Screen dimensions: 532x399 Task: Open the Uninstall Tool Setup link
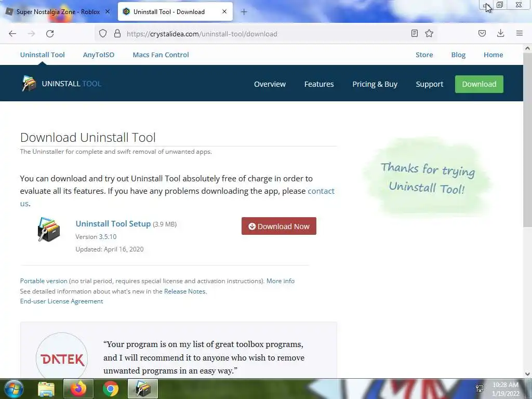click(x=113, y=223)
